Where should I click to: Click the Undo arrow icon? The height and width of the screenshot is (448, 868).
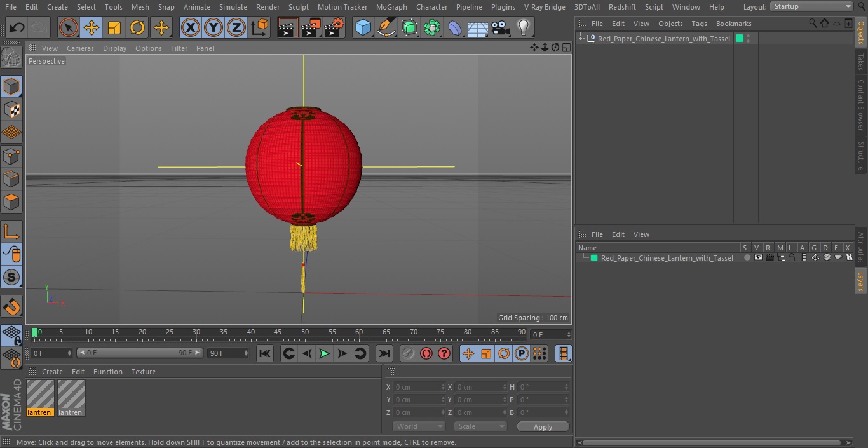pyautogui.click(x=17, y=28)
